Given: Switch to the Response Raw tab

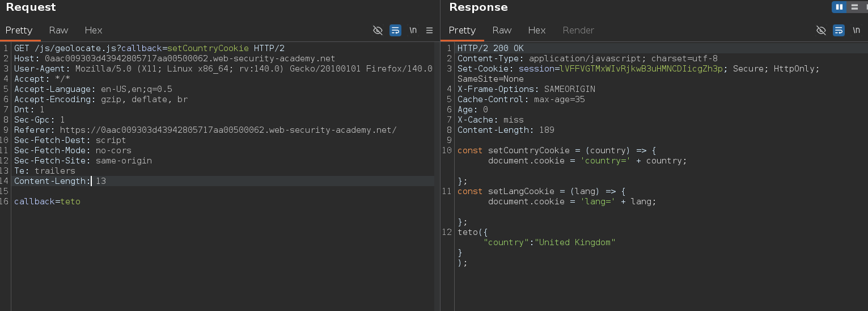Looking at the screenshot, I should 502,30.
